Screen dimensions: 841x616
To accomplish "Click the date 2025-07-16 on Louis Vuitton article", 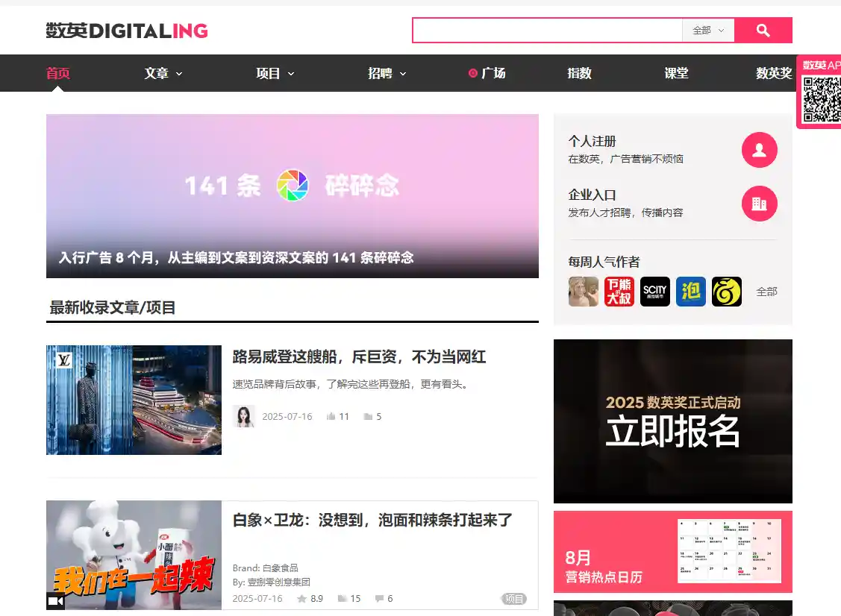I will click(x=287, y=417).
